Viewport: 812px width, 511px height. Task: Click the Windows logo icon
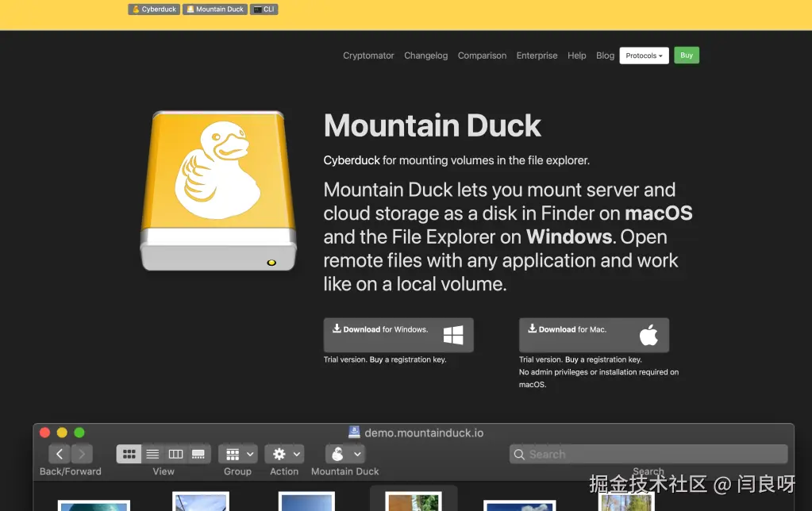click(x=453, y=335)
